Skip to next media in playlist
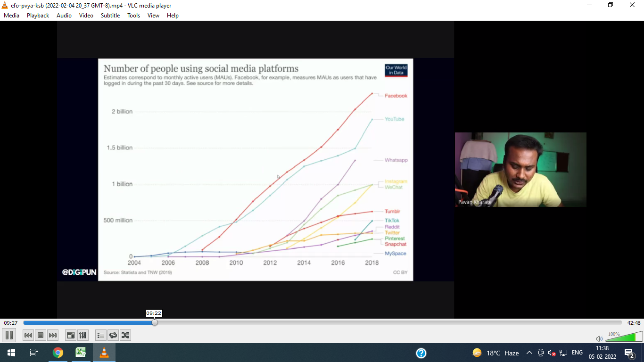 [x=53, y=335]
